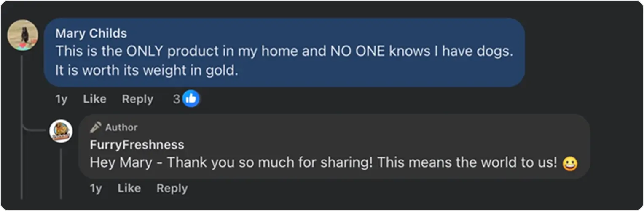The width and height of the screenshot is (644, 211).
Task: Reply to the FurryFreshness comment
Action: coord(172,188)
